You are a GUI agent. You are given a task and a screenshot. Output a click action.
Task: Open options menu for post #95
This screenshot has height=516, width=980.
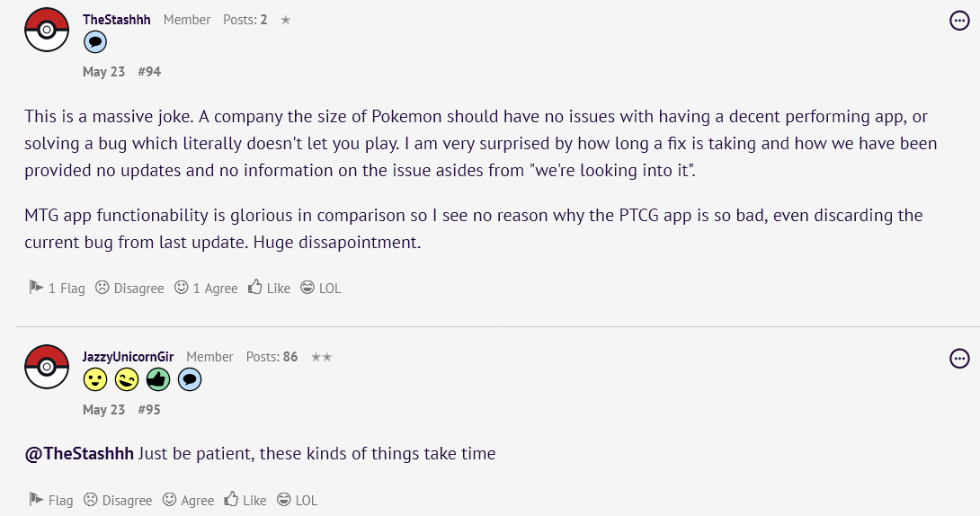tap(959, 359)
